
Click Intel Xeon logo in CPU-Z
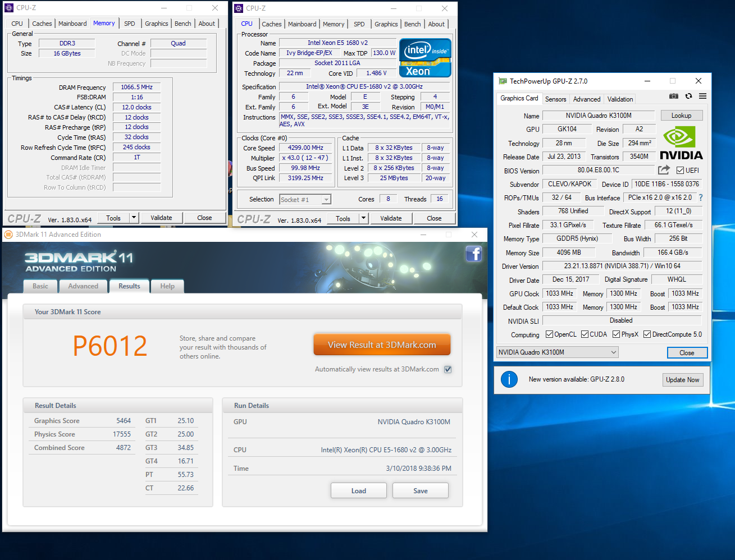(x=425, y=58)
